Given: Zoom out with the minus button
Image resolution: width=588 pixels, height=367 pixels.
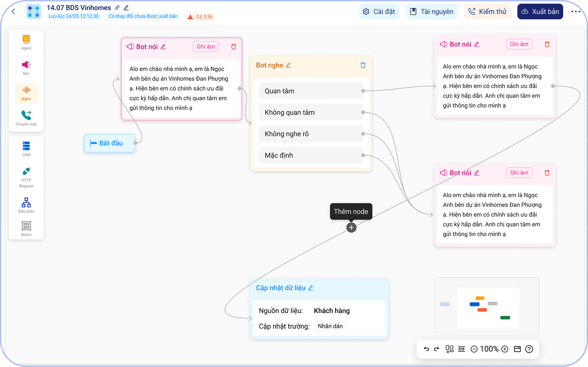Looking at the screenshot, I should click(474, 349).
